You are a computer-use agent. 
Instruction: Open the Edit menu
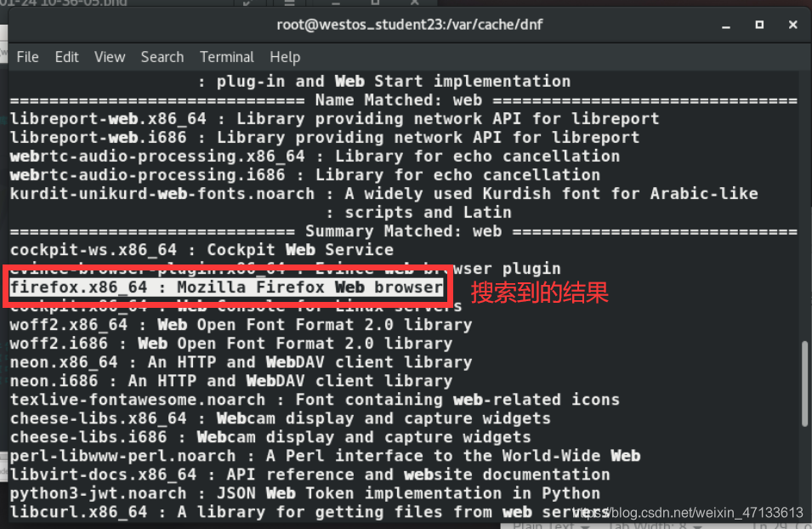pyautogui.click(x=67, y=57)
